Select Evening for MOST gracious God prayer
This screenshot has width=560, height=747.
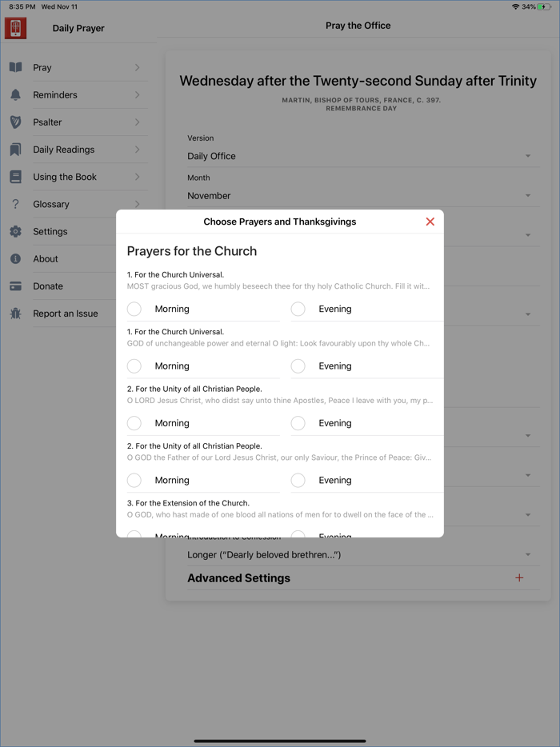298,309
